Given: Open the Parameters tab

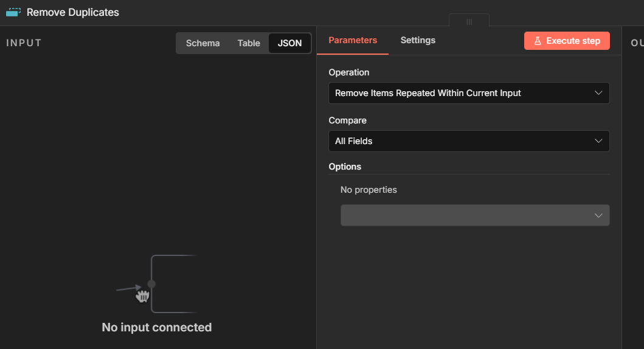Looking at the screenshot, I should tap(353, 40).
